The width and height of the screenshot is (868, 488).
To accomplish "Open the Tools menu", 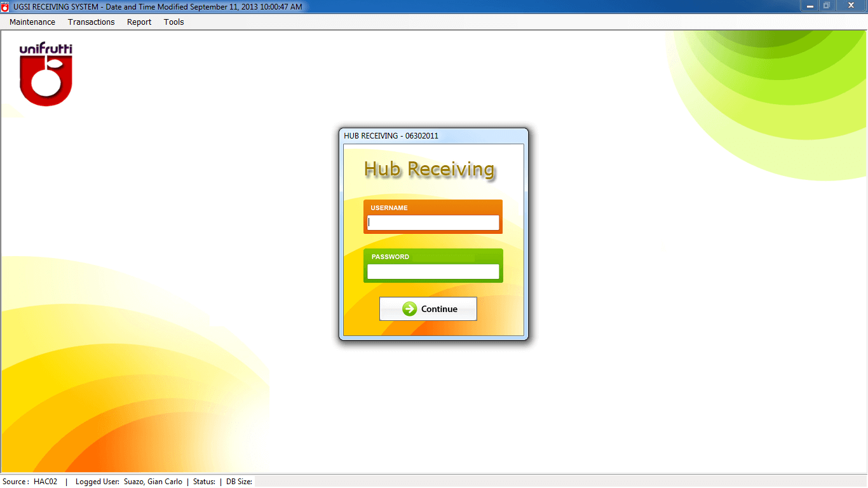I will click(173, 22).
